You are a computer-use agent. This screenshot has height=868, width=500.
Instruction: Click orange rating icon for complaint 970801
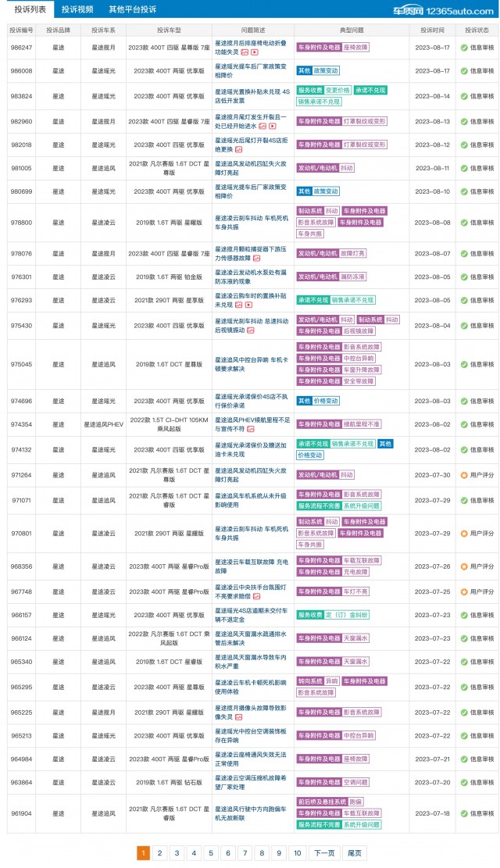464,534
